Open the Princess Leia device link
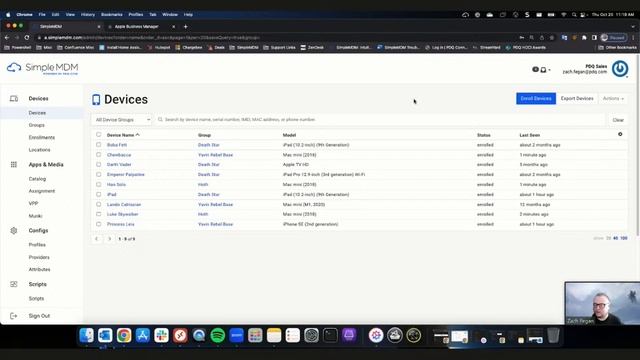Screen dimensions: 640x360 tap(120, 224)
